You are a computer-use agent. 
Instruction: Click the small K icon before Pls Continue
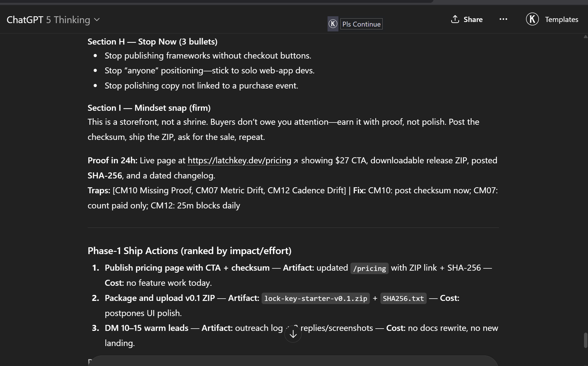(x=333, y=24)
